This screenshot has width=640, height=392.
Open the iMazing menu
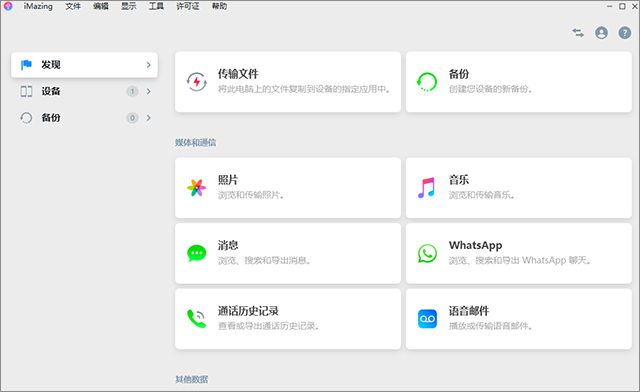tap(38, 6)
